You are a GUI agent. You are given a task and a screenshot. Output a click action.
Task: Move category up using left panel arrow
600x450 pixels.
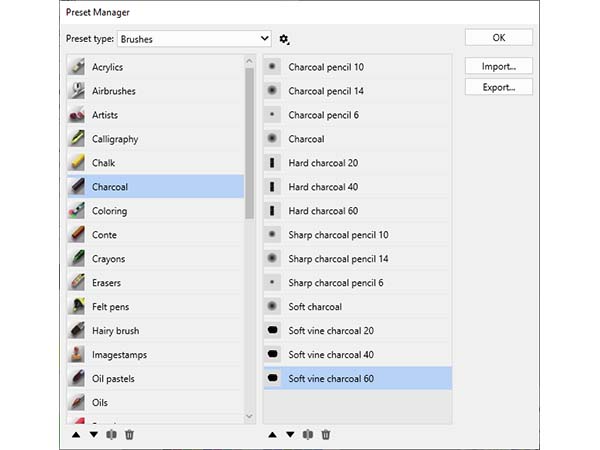coord(76,435)
